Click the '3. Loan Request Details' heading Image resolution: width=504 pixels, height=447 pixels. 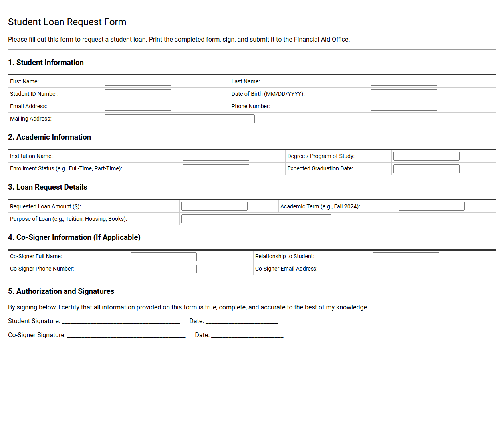click(48, 187)
